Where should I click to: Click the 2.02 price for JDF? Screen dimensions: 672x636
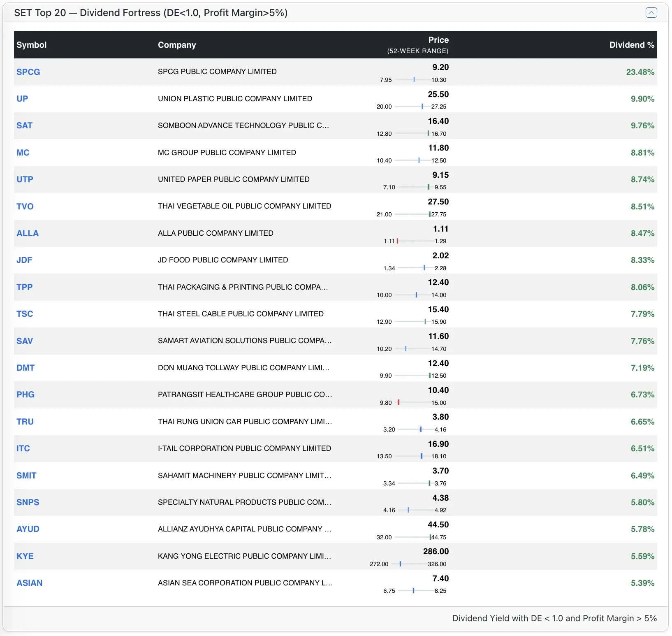[440, 255]
